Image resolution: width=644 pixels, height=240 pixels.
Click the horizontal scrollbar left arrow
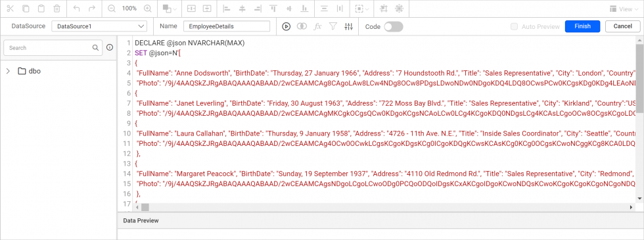(137, 208)
